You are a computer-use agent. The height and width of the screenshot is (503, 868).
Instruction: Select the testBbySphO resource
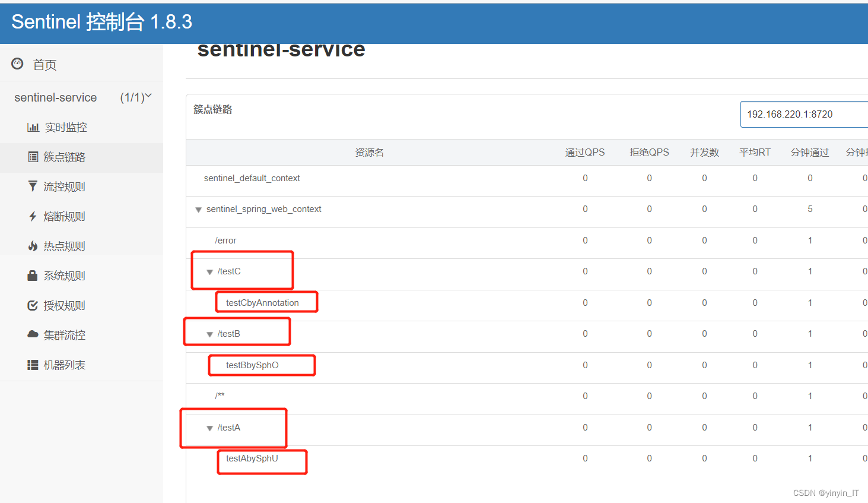click(252, 365)
